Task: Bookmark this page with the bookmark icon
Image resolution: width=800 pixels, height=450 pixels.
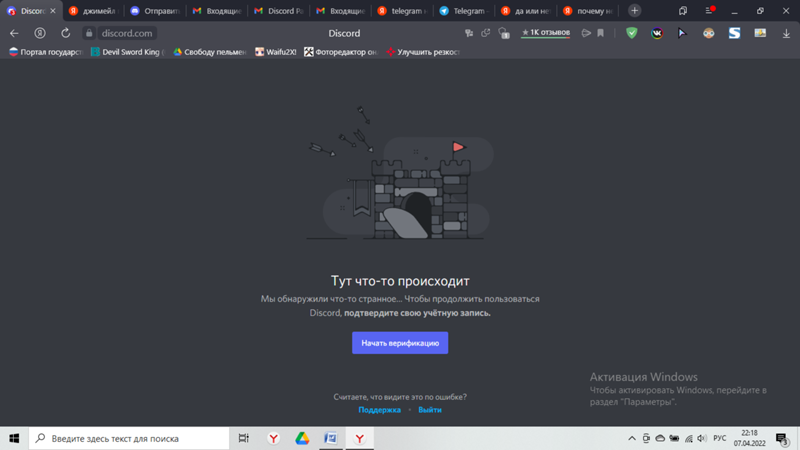Action: pyautogui.click(x=600, y=33)
